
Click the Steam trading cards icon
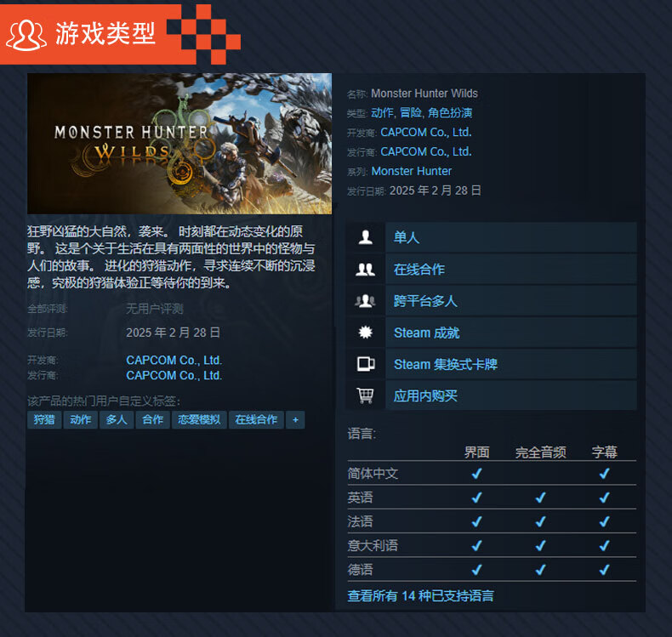tap(366, 364)
